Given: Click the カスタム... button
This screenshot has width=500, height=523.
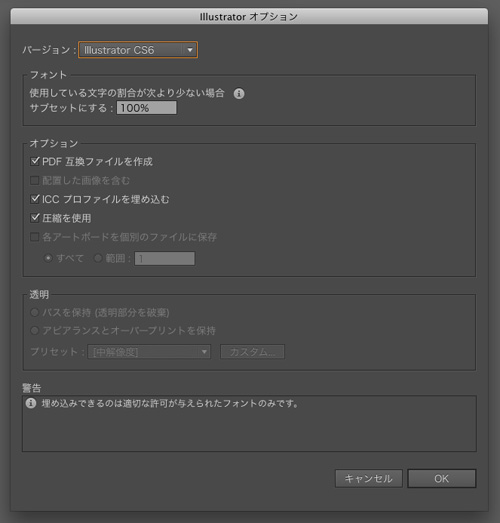Looking at the screenshot, I should coord(253,352).
